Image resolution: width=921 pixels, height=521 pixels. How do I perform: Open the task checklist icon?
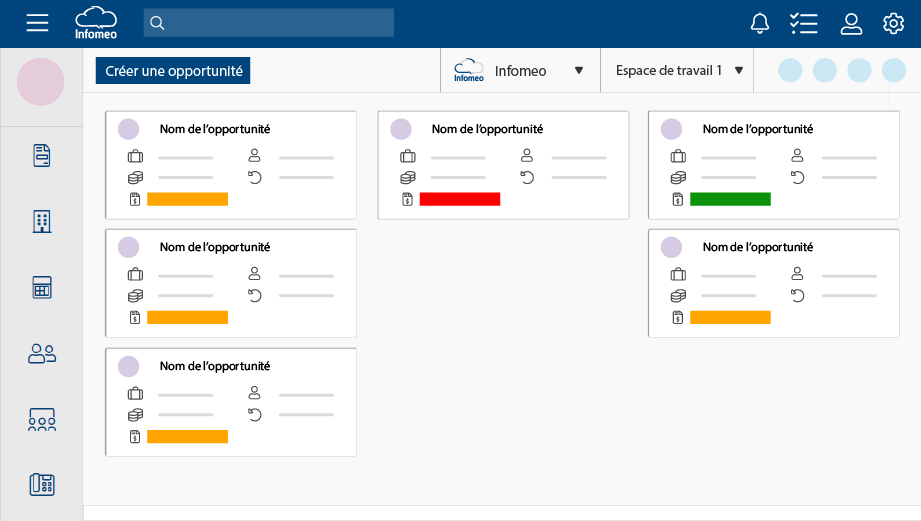(803, 23)
